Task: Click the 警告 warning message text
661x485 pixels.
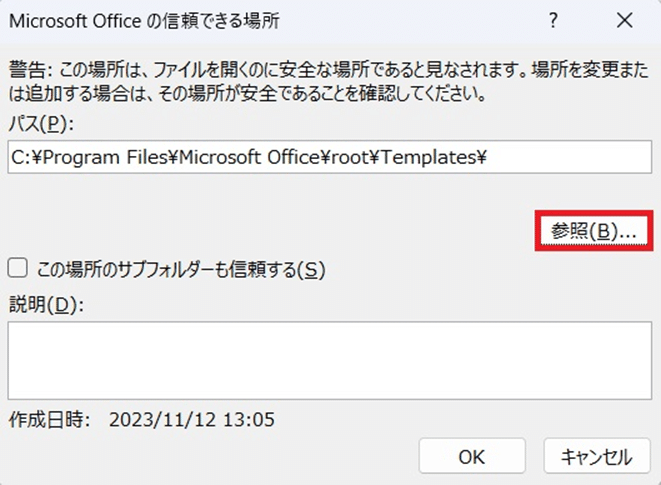Action: [x=329, y=82]
